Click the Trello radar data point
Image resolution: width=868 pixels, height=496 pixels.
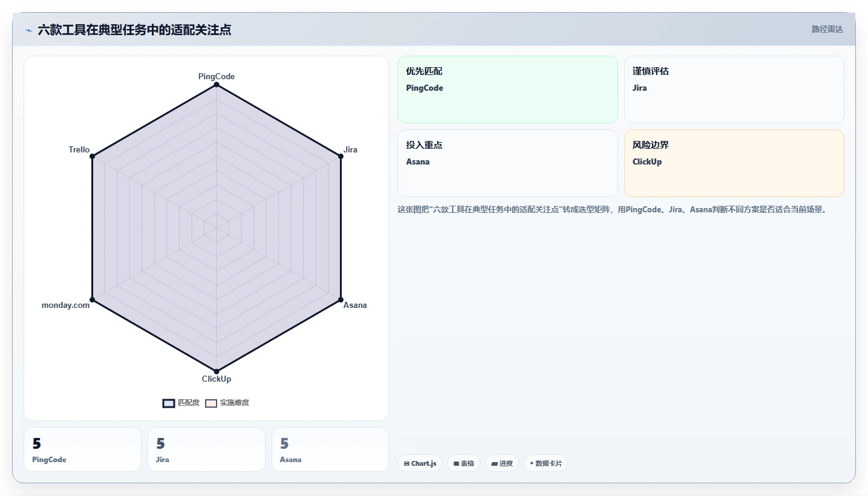tap(92, 156)
